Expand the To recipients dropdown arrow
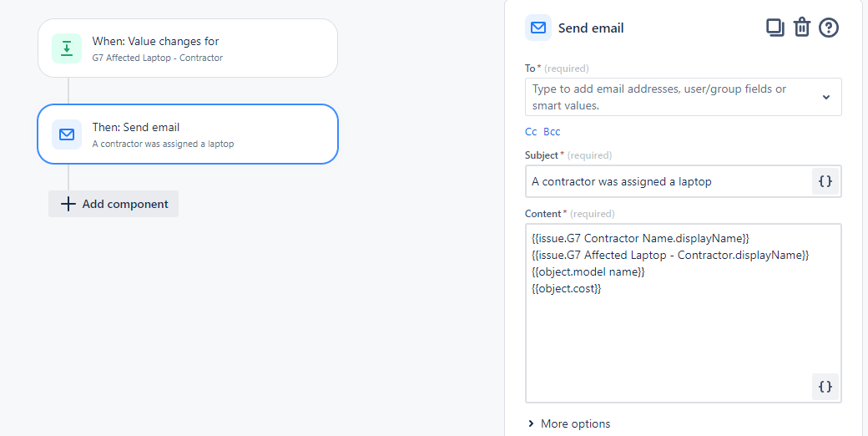868x436 pixels. click(x=826, y=97)
